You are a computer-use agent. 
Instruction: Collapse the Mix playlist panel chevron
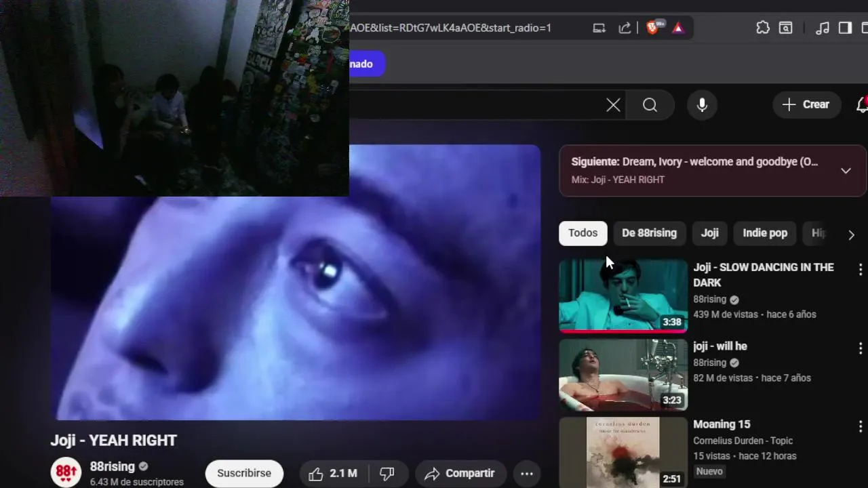pos(846,171)
